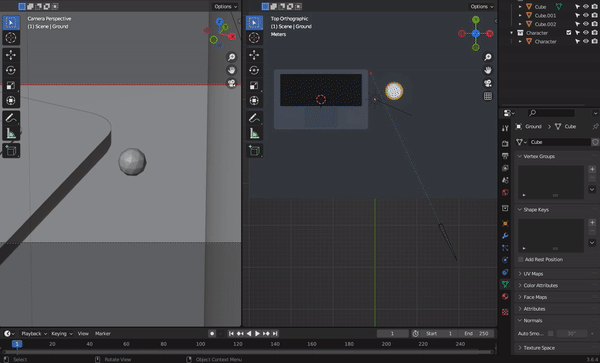Image resolution: width=600 pixels, height=363 pixels.
Task: Click the mesh data name field Cube
Action: coord(559,142)
